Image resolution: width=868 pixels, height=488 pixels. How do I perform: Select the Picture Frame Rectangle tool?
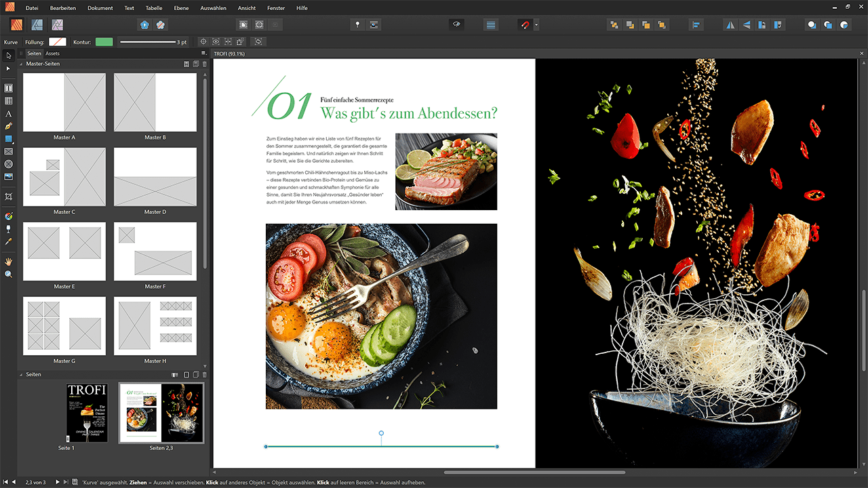point(9,151)
